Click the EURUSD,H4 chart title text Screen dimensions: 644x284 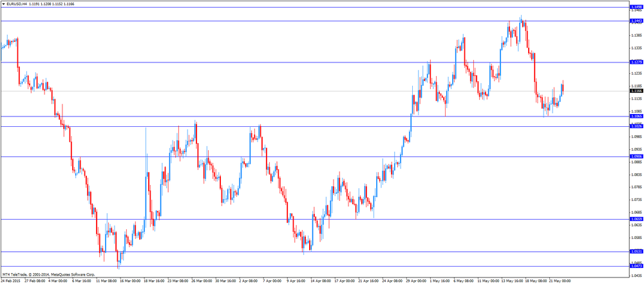click(17, 4)
